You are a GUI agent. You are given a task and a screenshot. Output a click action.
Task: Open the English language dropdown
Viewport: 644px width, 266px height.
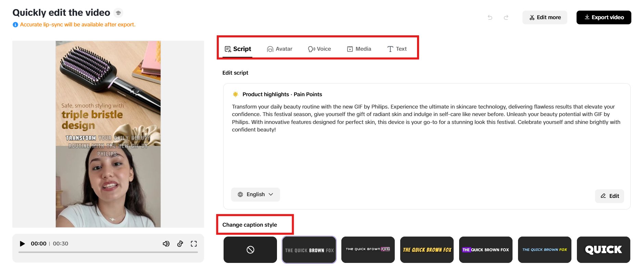(255, 194)
